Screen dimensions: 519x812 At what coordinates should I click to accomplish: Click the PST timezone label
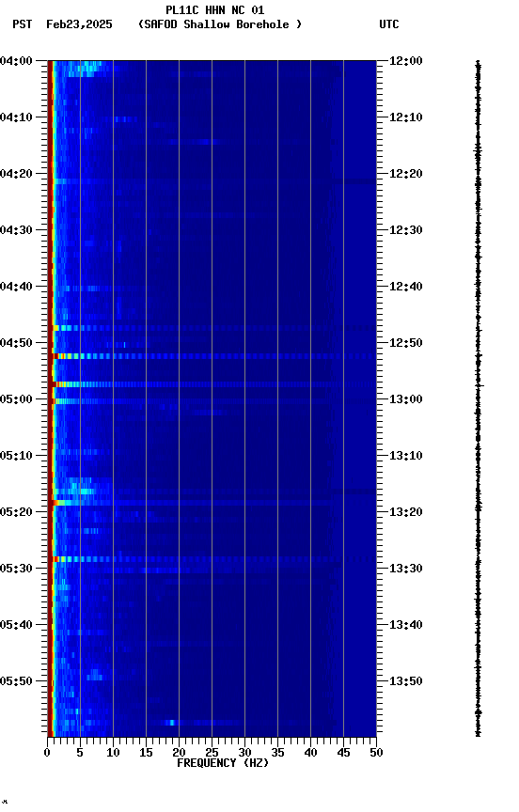tap(23, 24)
